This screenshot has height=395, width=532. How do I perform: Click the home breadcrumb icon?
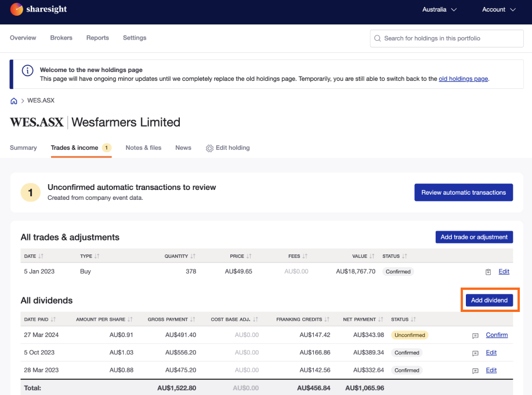tap(13, 101)
